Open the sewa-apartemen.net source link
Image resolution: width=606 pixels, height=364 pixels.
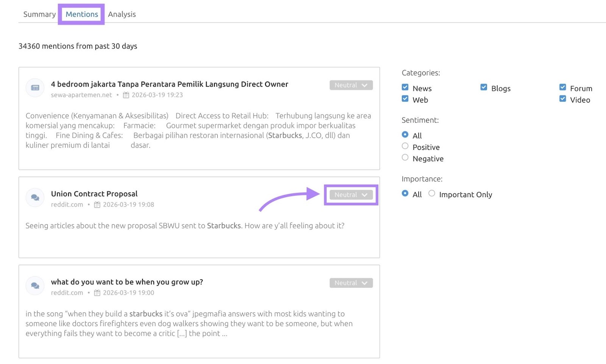(81, 95)
